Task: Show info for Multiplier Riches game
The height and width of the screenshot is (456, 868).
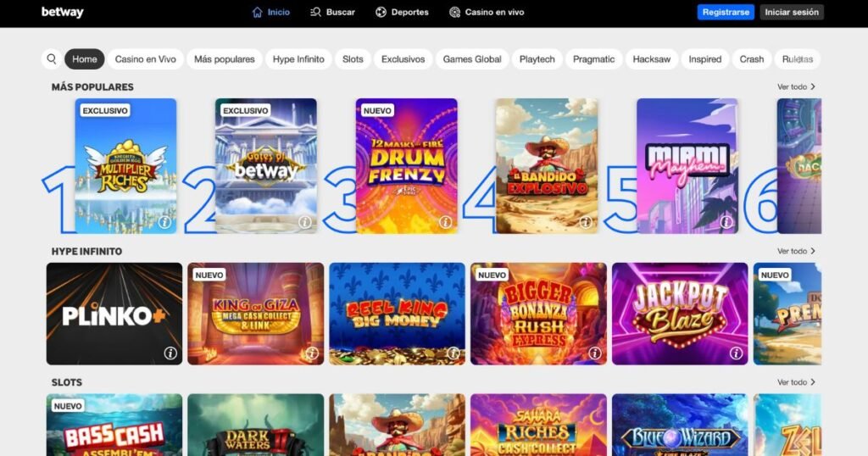Action: pos(164,222)
